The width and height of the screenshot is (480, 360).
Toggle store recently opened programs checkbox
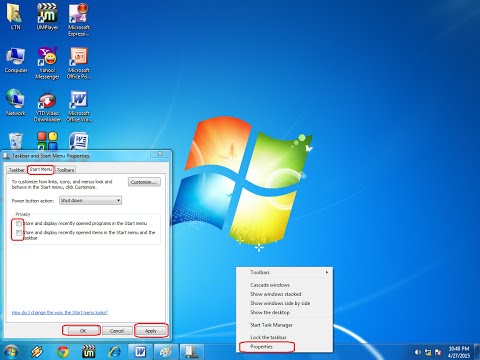19,223
